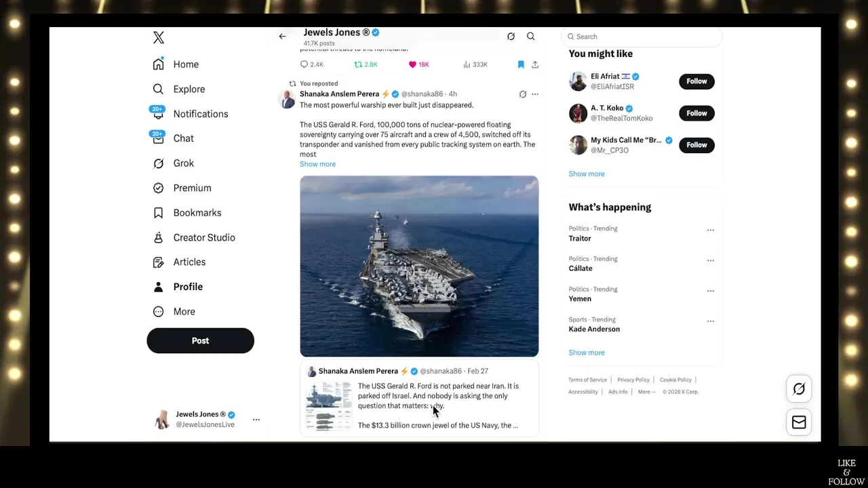
Task: Open the quoted Feb 27 post text
Action: [x=438, y=405]
